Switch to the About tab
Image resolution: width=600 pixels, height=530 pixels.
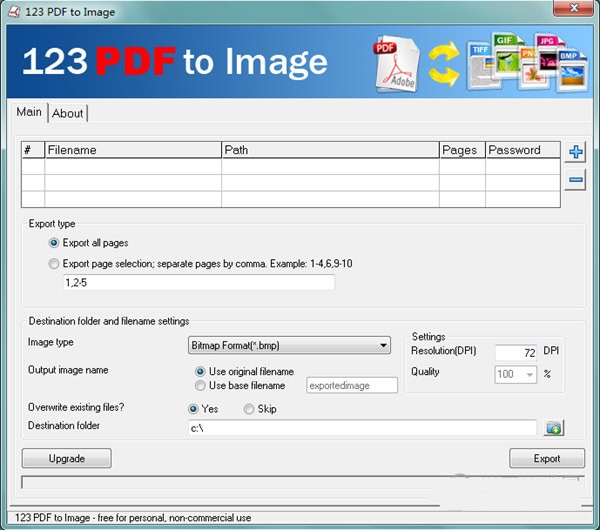68,113
